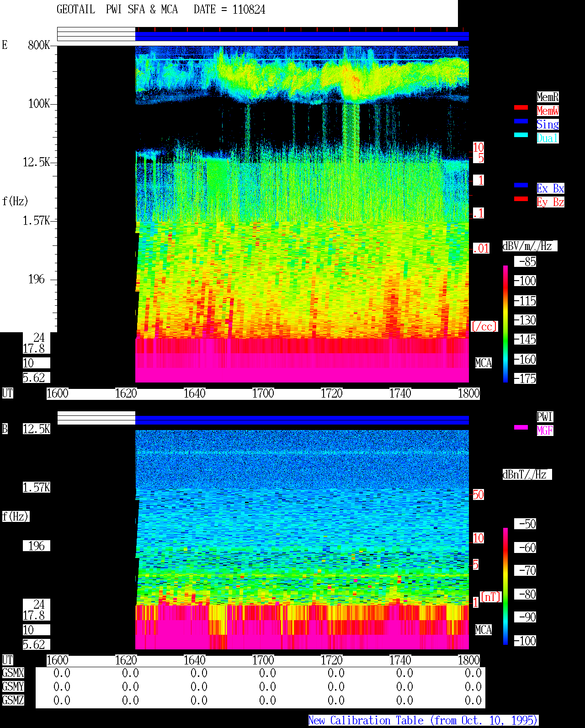Click the '12.5K' label on E panel axis
The image size is (585, 728).
click(37, 162)
